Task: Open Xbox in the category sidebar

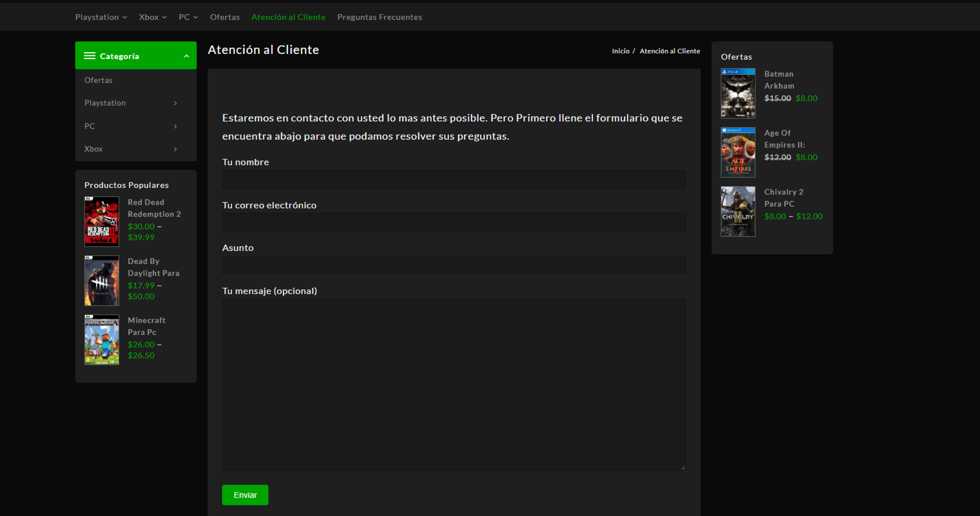Action: 93,149
